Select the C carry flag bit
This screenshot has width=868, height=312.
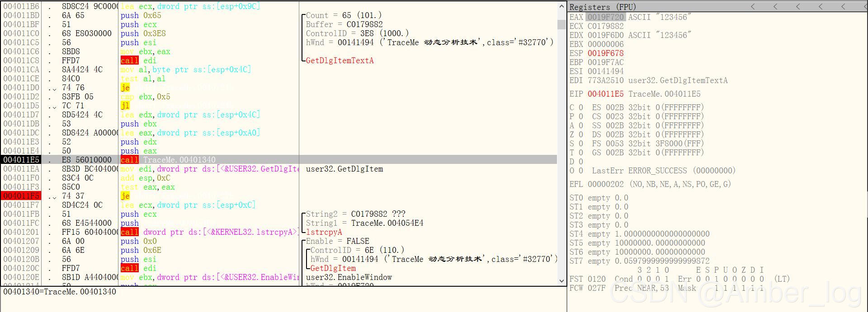(x=581, y=107)
